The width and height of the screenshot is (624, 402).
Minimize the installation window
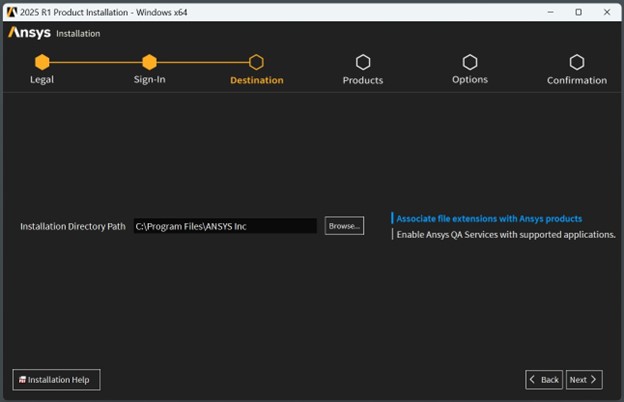(x=550, y=12)
